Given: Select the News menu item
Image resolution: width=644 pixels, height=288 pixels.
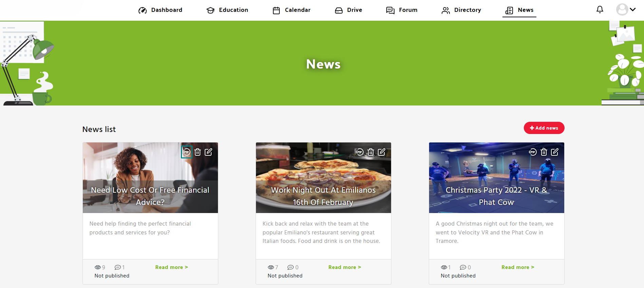Looking at the screenshot, I should coord(519,10).
